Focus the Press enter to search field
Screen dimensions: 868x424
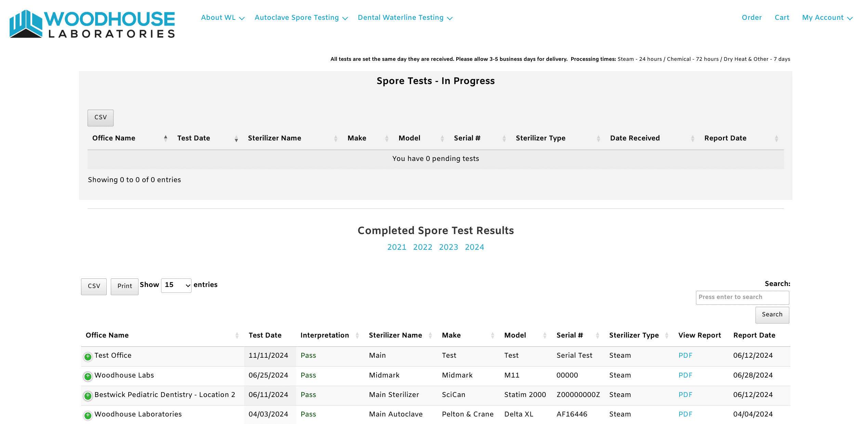(x=742, y=297)
